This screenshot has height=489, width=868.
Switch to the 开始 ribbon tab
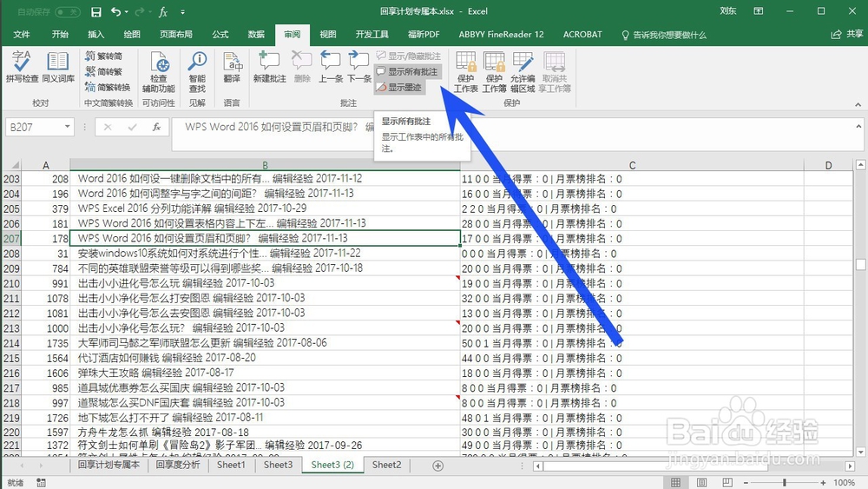(x=60, y=35)
